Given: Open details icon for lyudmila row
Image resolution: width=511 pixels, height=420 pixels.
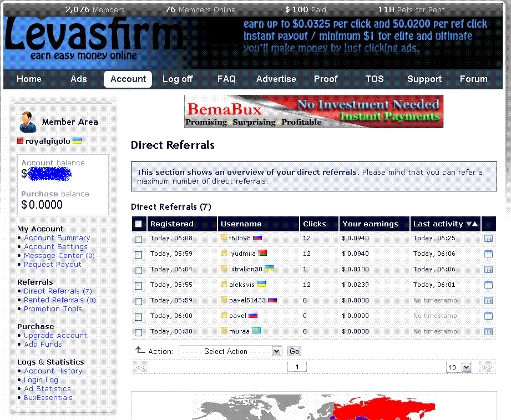Looking at the screenshot, I should pos(488,254).
